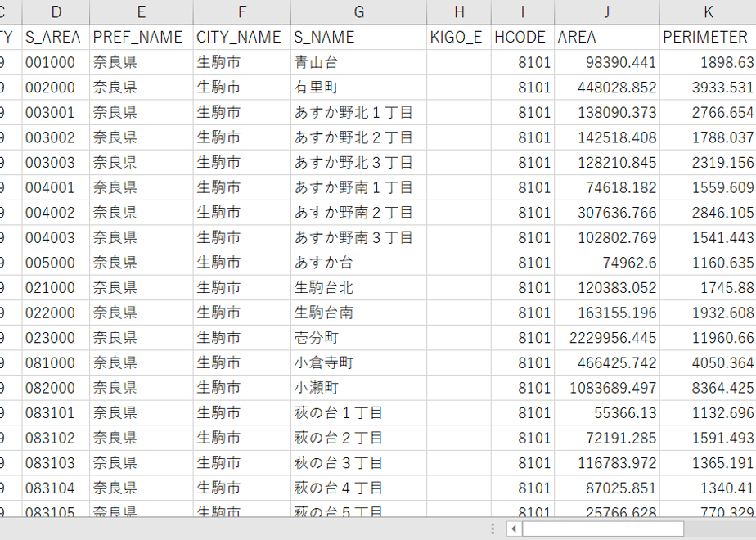Select cell with S_AREA 003002
The width and height of the screenshot is (756, 540).
tap(56, 137)
